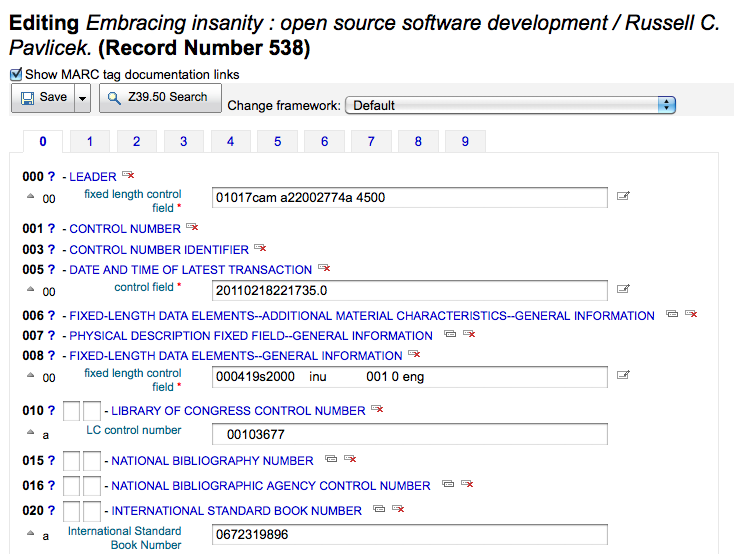Collapse the 010 Library of Congress Control Number tag
Viewport: 734px width, 554px height.
(x=238, y=411)
